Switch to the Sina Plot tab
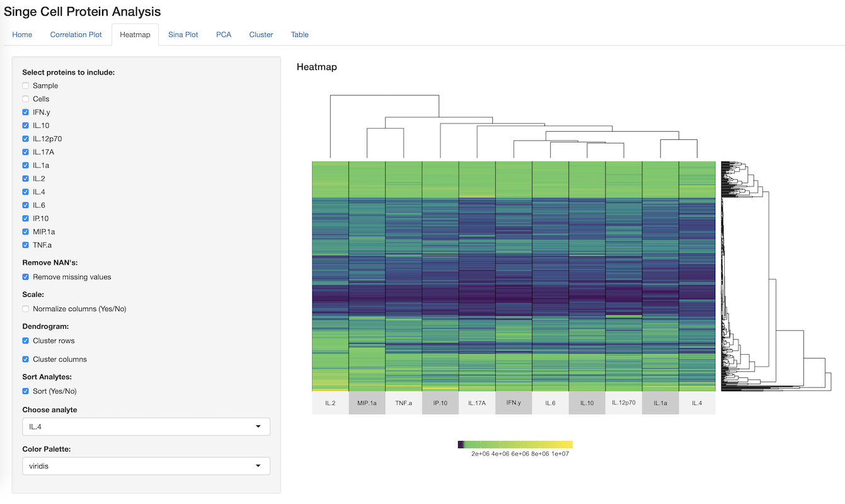Viewport: 845px width, 504px height. pos(183,35)
